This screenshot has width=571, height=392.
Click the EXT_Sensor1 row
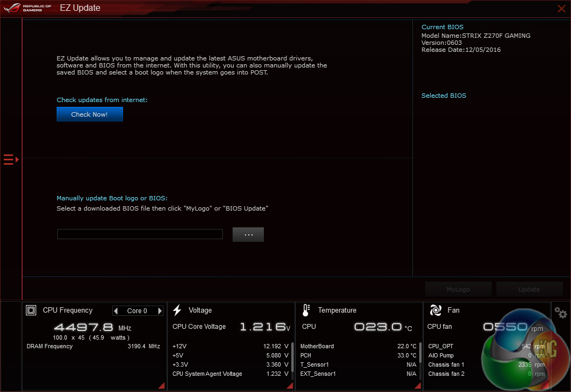pos(358,374)
